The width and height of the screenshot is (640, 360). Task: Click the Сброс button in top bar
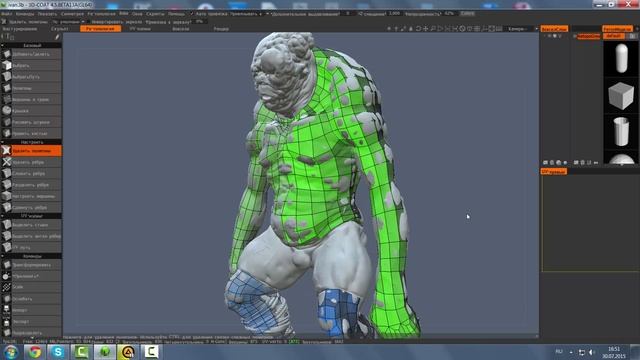click(x=467, y=13)
